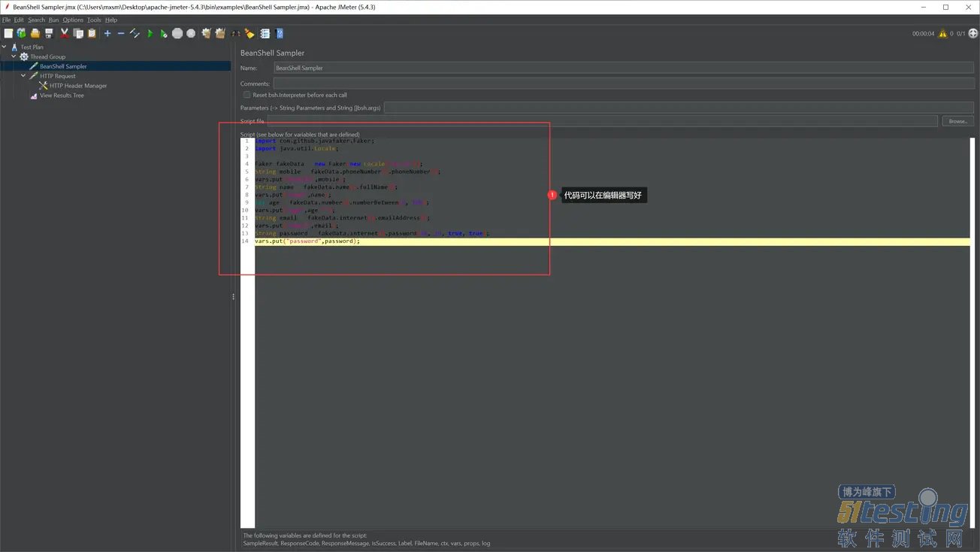This screenshot has width=980, height=552.
Task: Click the remote engine status icon
Action: click(x=972, y=33)
